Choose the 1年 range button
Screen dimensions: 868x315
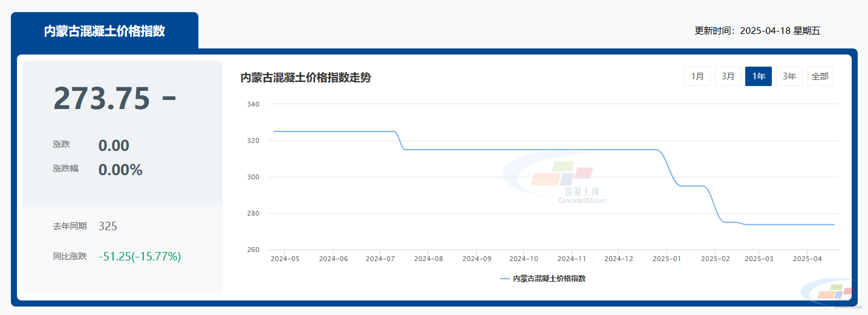point(759,76)
